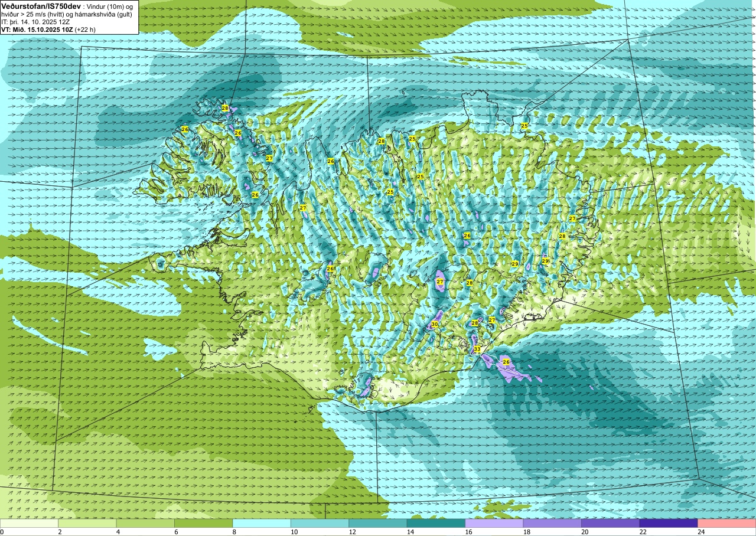Click the 'Vindur (10m) og' header text
Screen dimensions: 756x536
(110, 6)
